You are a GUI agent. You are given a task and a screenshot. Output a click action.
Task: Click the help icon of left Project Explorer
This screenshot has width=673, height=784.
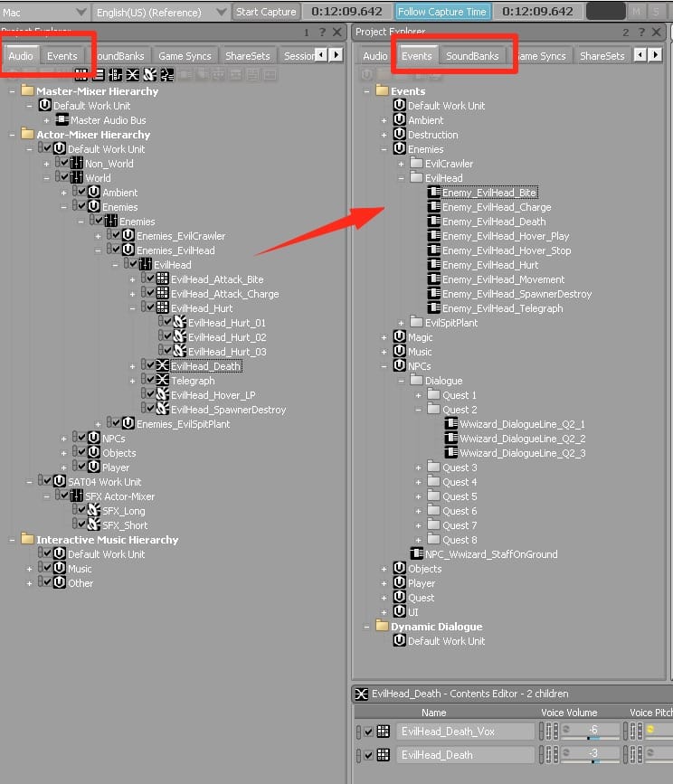click(322, 33)
